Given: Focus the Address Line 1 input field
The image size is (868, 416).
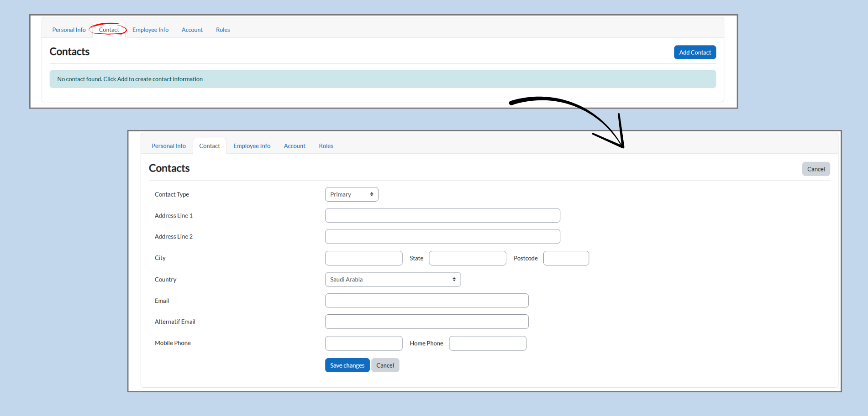Looking at the screenshot, I should pos(442,216).
